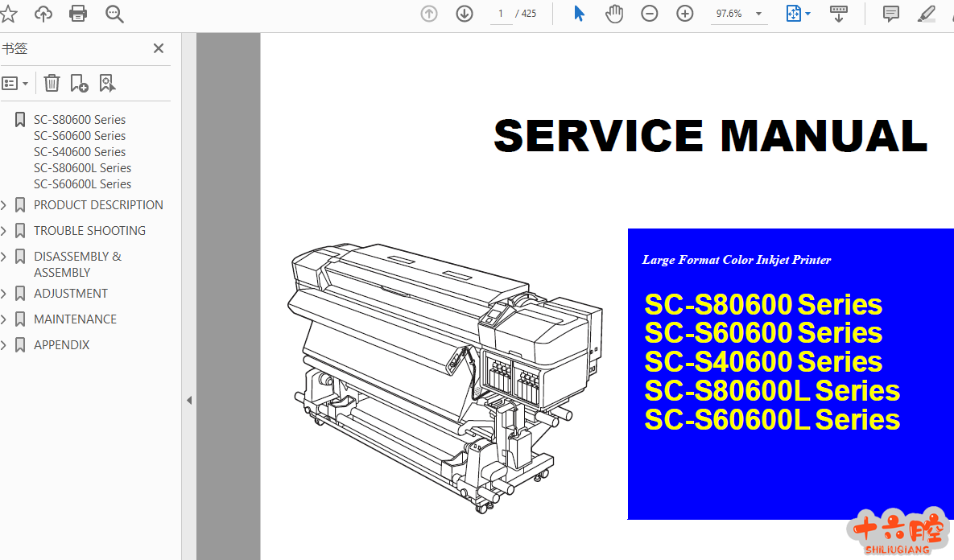Image resolution: width=954 pixels, height=560 pixels.
Task: Zoom out using the minus icon
Action: (650, 14)
